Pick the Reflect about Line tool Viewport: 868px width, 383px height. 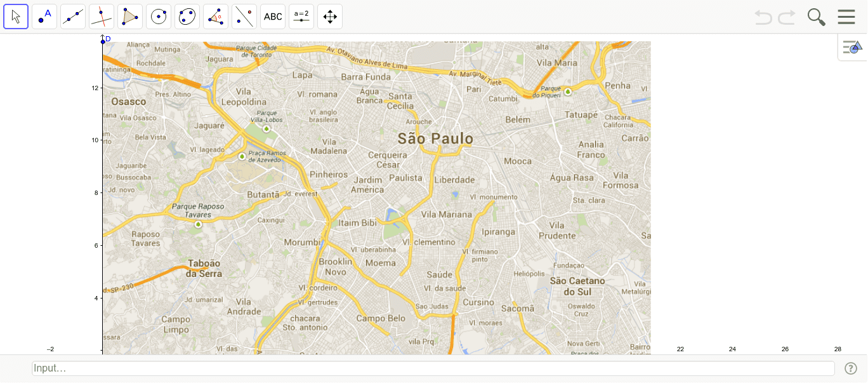[244, 17]
